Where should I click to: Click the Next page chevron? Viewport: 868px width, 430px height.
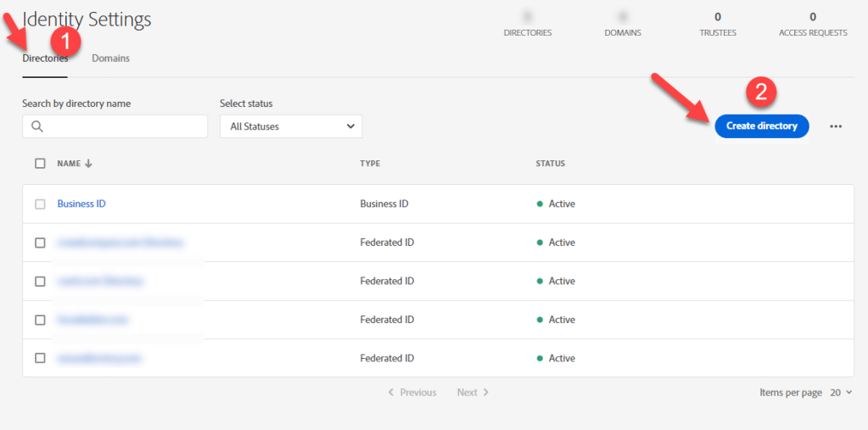tap(486, 393)
